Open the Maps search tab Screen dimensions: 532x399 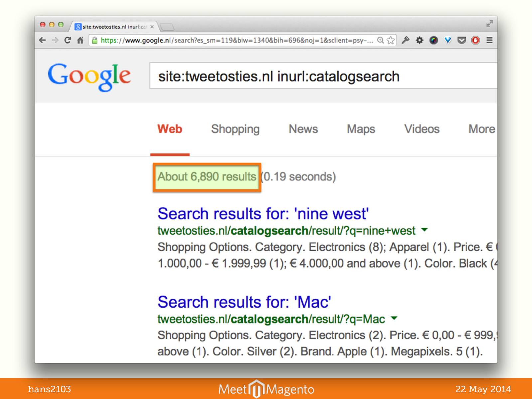(x=361, y=129)
